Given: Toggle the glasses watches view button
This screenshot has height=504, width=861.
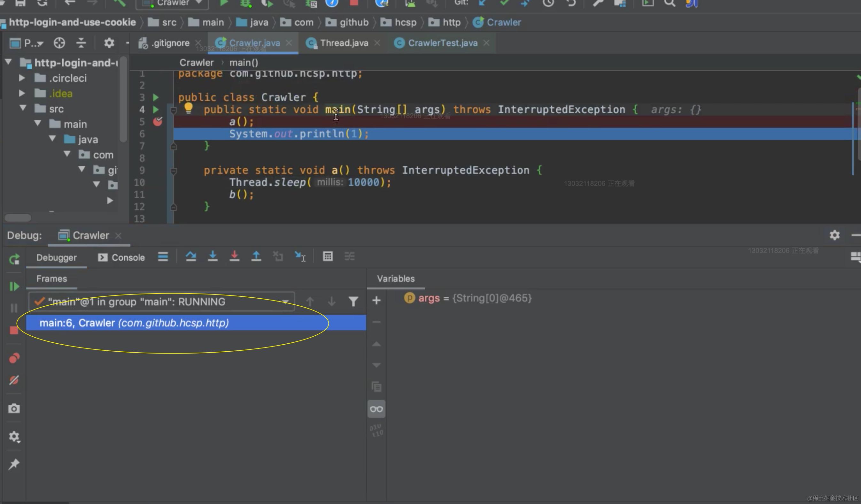Looking at the screenshot, I should [x=376, y=409].
